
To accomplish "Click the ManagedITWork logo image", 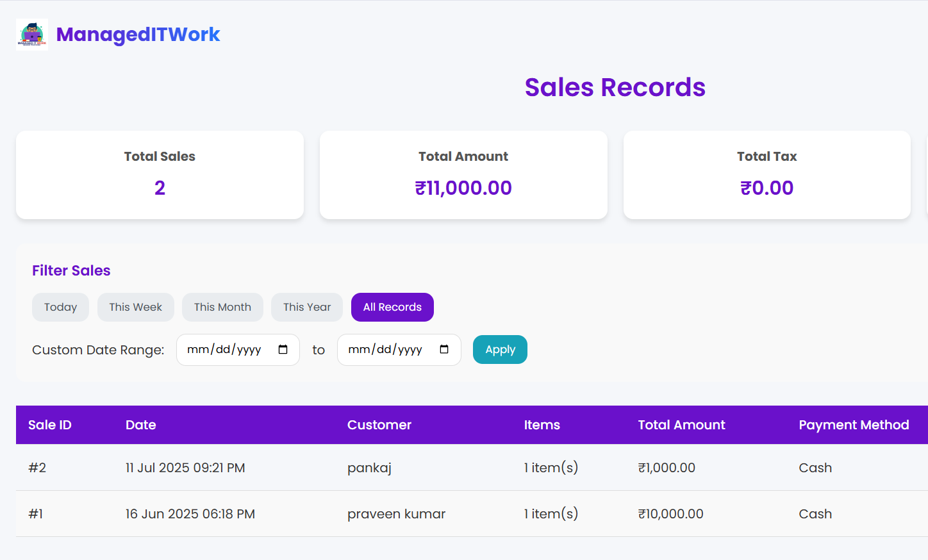I will tap(32, 35).
